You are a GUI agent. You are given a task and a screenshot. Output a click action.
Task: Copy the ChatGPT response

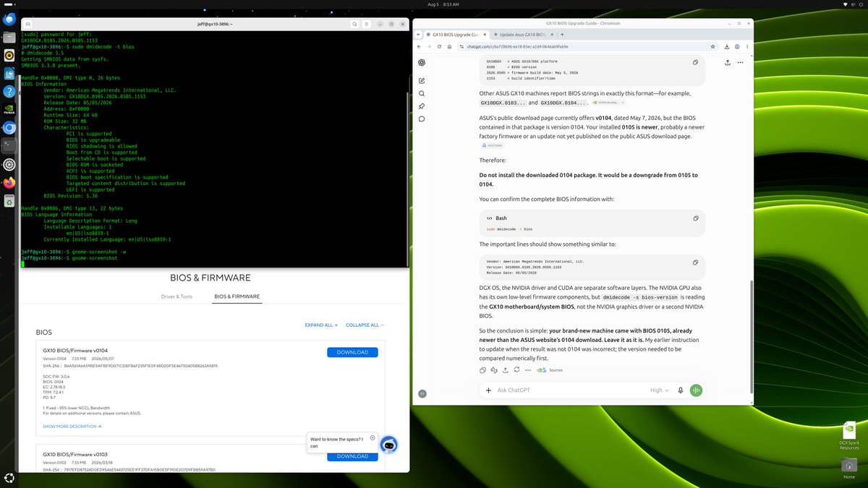(483, 370)
